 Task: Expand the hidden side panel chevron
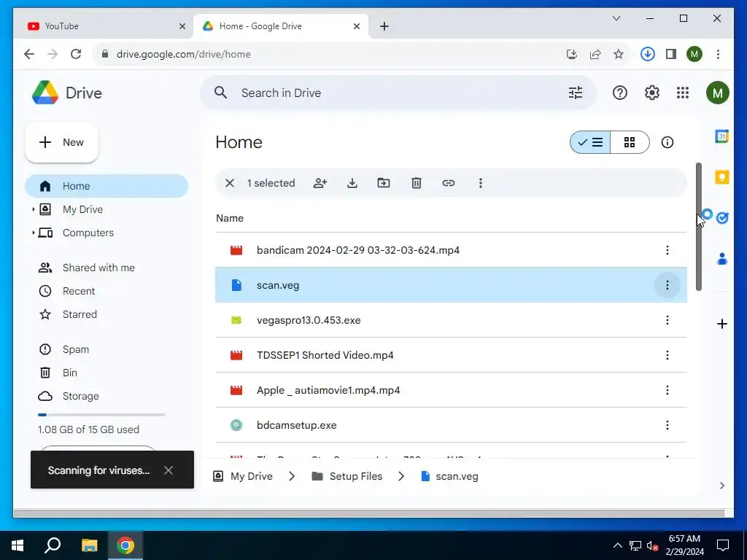point(721,485)
